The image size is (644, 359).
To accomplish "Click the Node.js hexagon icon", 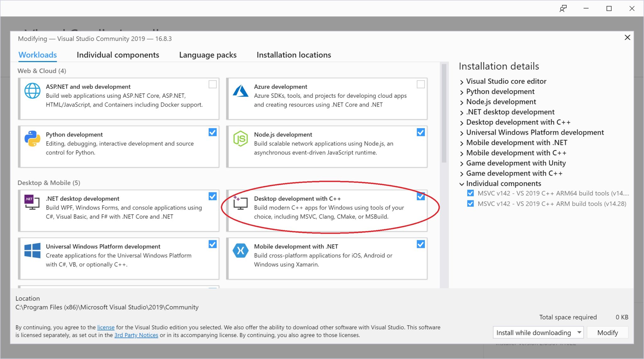I will [241, 139].
